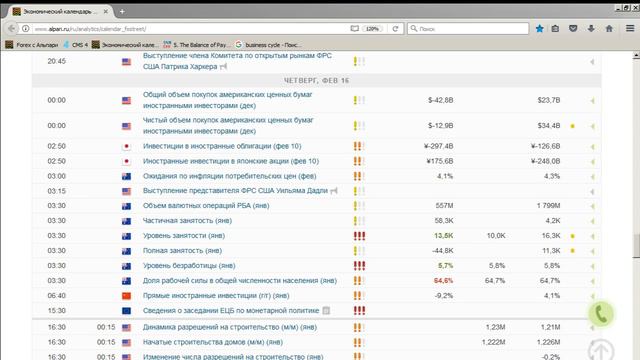This screenshot has width=640, height=360.
Task: Open Прямые иностранные инвестиции (г/г) link
Action: [x=216, y=295]
